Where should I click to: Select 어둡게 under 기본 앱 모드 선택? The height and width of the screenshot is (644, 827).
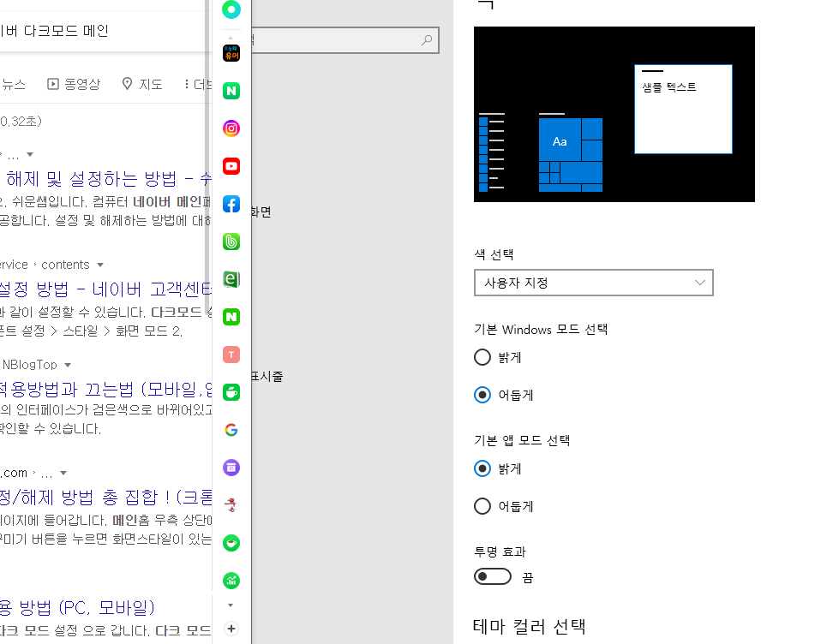pos(482,506)
